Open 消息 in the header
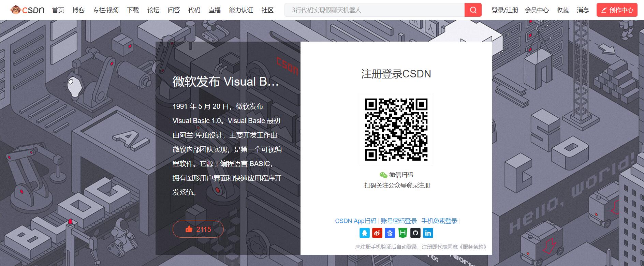The image size is (644, 266). (583, 10)
